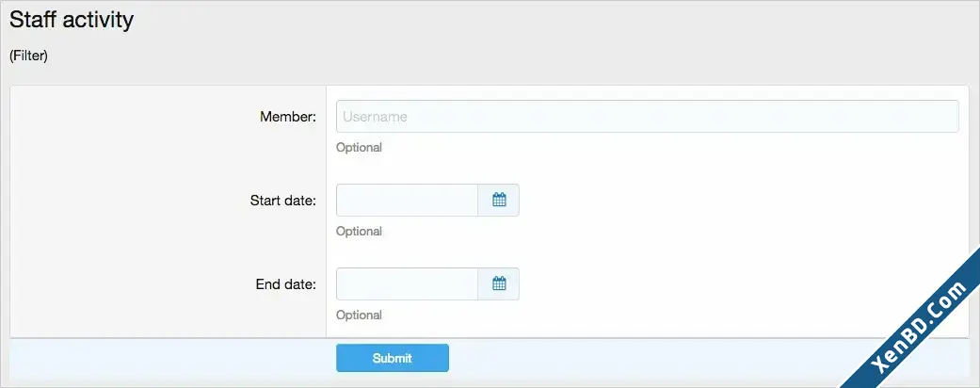This screenshot has width=980, height=388.
Task: Click into the End date text box
Action: point(407,283)
